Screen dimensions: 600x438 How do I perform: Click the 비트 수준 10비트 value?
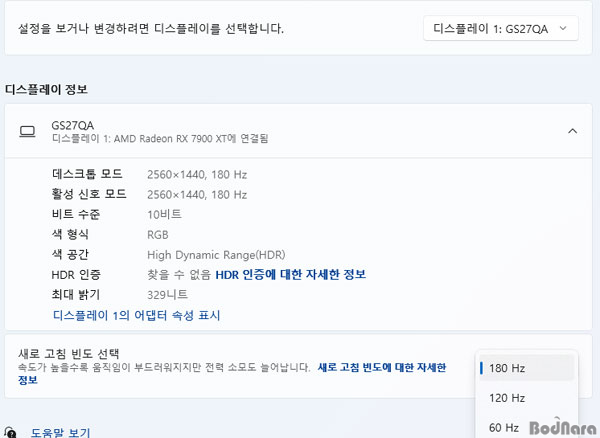(x=164, y=215)
